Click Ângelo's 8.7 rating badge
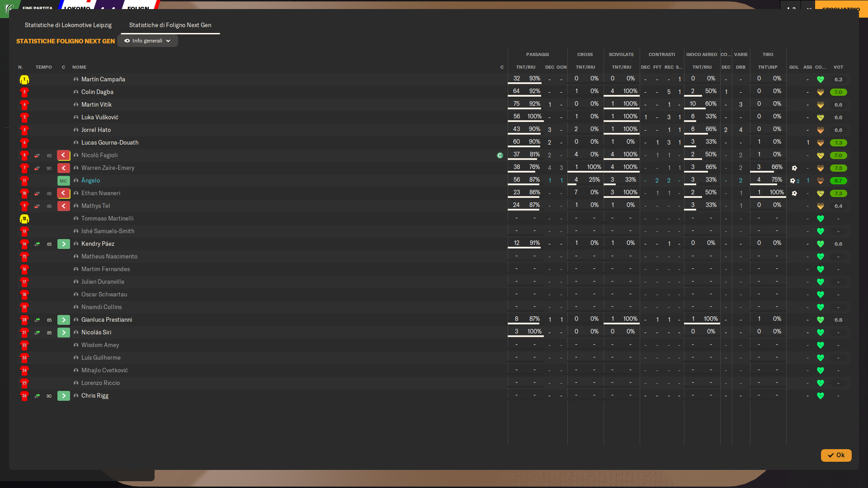 pos(838,181)
